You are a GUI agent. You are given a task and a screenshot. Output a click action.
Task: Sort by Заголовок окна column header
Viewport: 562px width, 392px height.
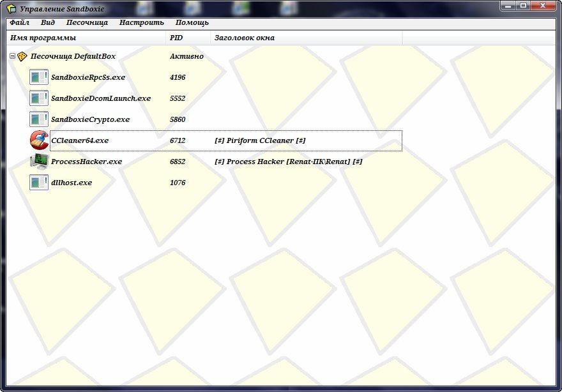pos(307,38)
